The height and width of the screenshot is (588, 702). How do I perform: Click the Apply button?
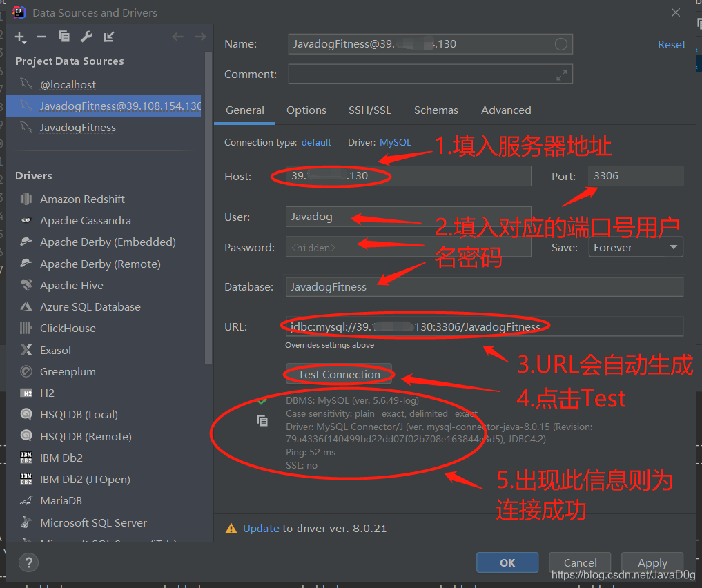click(x=652, y=562)
